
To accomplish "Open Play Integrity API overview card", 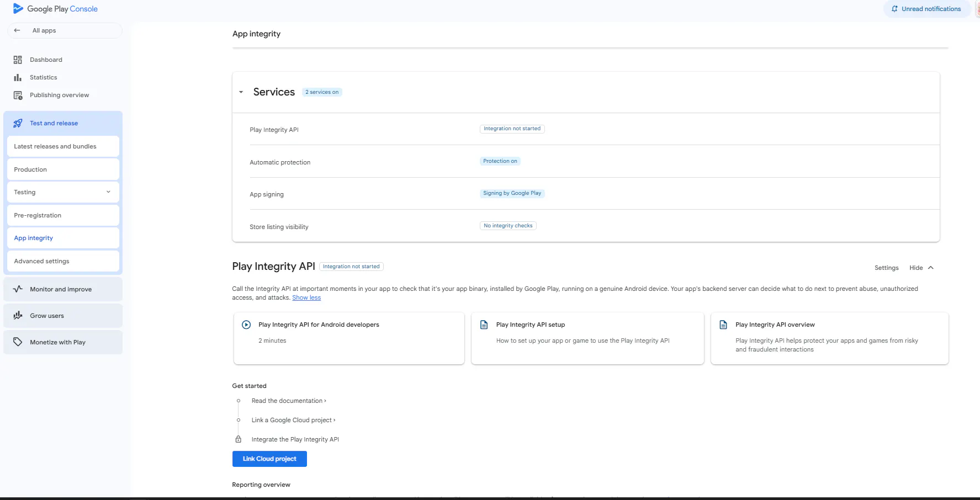I will tap(829, 338).
